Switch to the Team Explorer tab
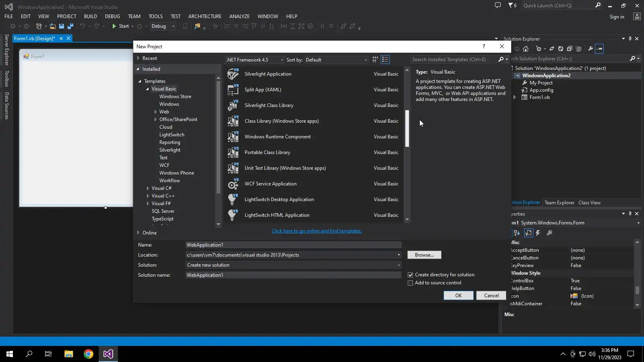Viewport: 644px width, 362px height. point(559,203)
